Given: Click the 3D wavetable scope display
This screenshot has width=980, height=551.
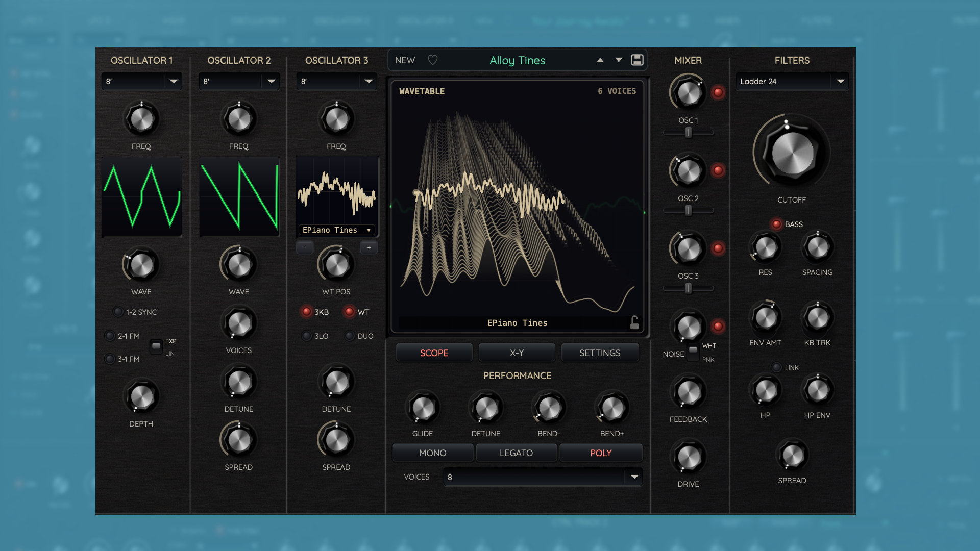Looking at the screenshot, I should [x=517, y=207].
